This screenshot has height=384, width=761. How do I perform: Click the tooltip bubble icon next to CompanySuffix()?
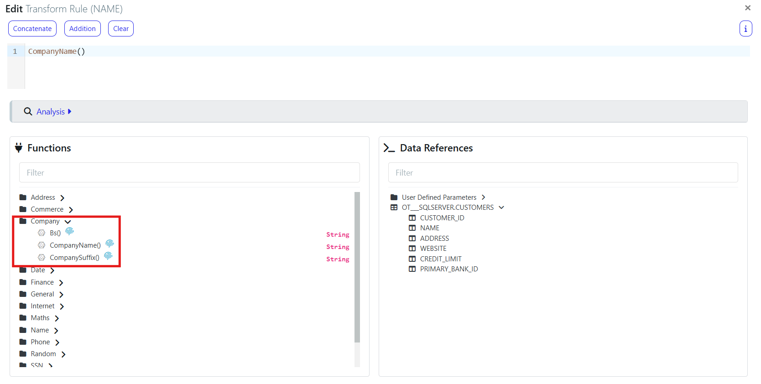[108, 255]
